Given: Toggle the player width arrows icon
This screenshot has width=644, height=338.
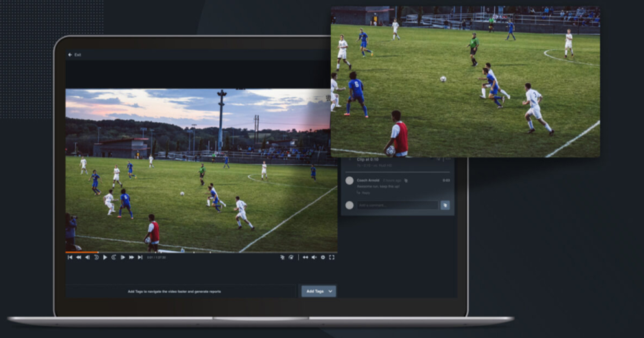Looking at the screenshot, I should point(305,258).
